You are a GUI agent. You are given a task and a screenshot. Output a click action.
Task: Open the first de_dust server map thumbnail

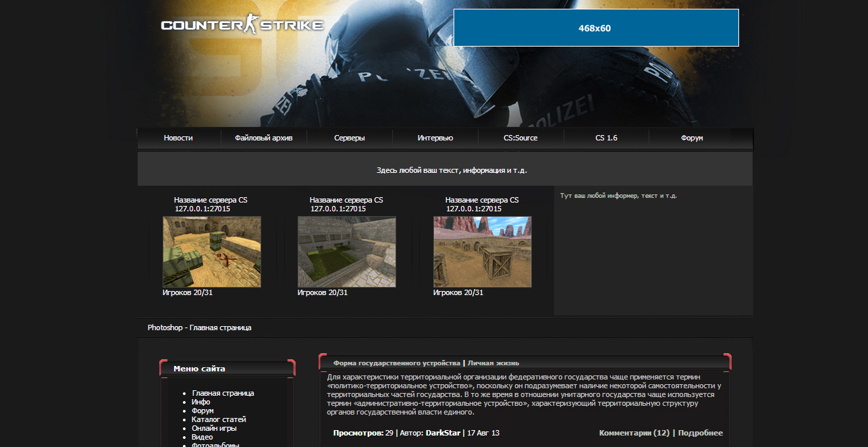[x=212, y=251]
